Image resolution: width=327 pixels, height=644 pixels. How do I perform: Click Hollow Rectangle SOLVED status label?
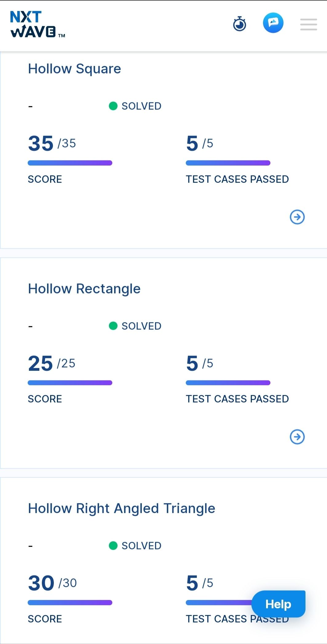point(142,326)
